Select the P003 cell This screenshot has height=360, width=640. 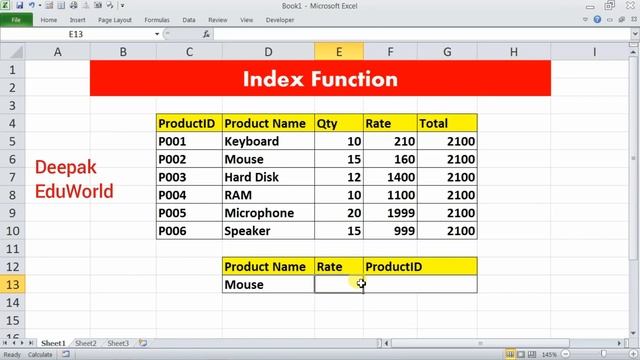point(189,177)
